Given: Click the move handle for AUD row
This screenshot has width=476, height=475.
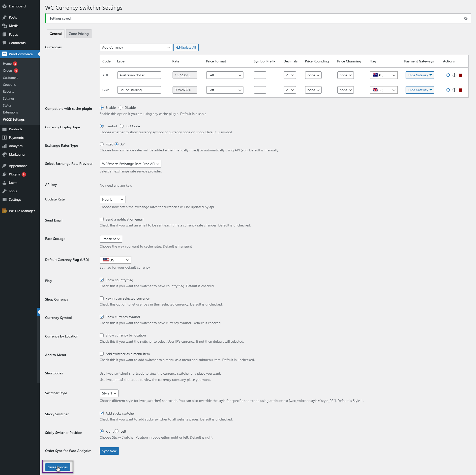Looking at the screenshot, I should click(x=454, y=75).
